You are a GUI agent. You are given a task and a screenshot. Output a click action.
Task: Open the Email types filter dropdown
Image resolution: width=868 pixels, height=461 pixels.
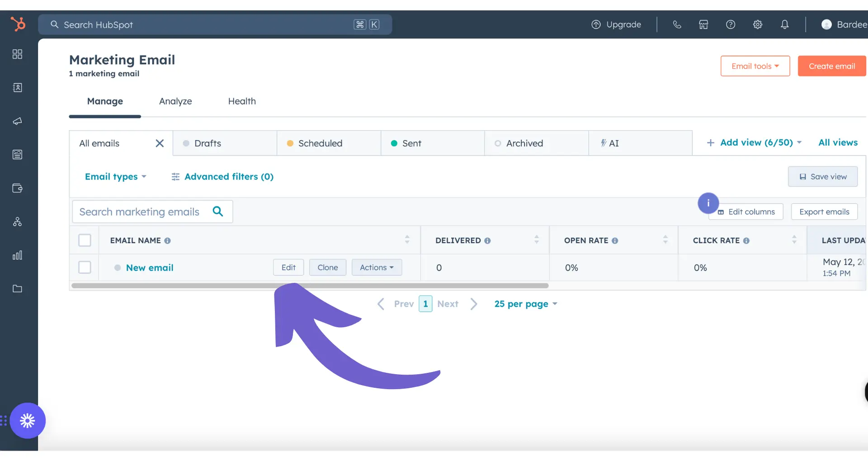(x=116, y=177)
